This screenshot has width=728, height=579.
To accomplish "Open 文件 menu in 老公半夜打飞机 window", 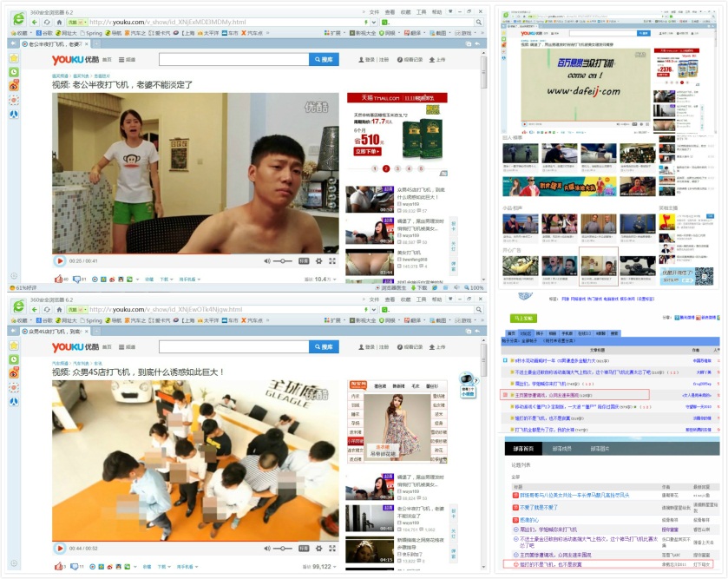I will [374, 12].
